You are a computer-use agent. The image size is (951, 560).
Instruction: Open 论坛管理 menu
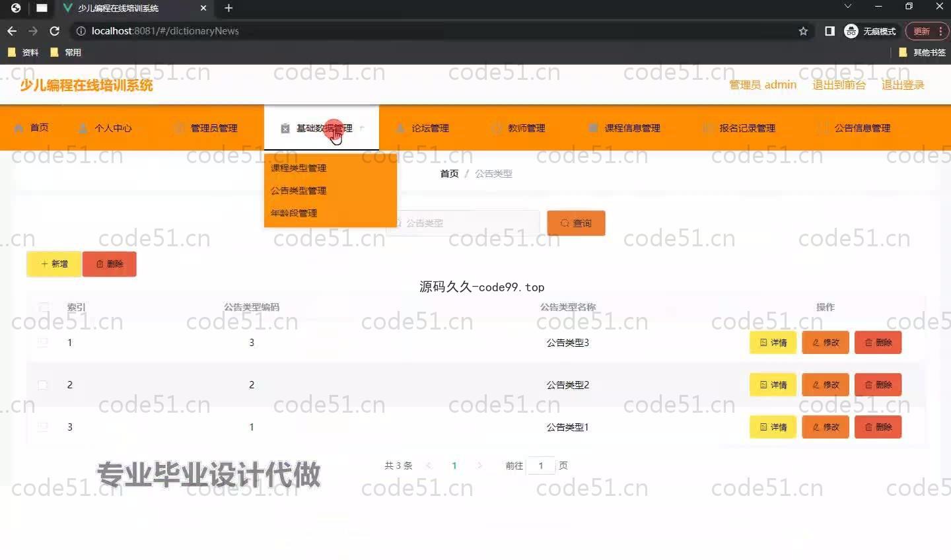point(423,128)
